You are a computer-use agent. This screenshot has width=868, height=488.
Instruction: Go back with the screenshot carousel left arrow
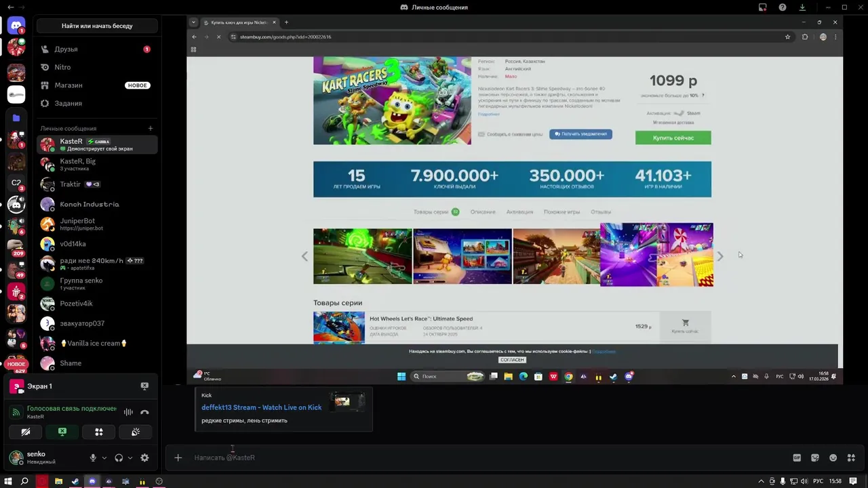[x=304, y=256]
